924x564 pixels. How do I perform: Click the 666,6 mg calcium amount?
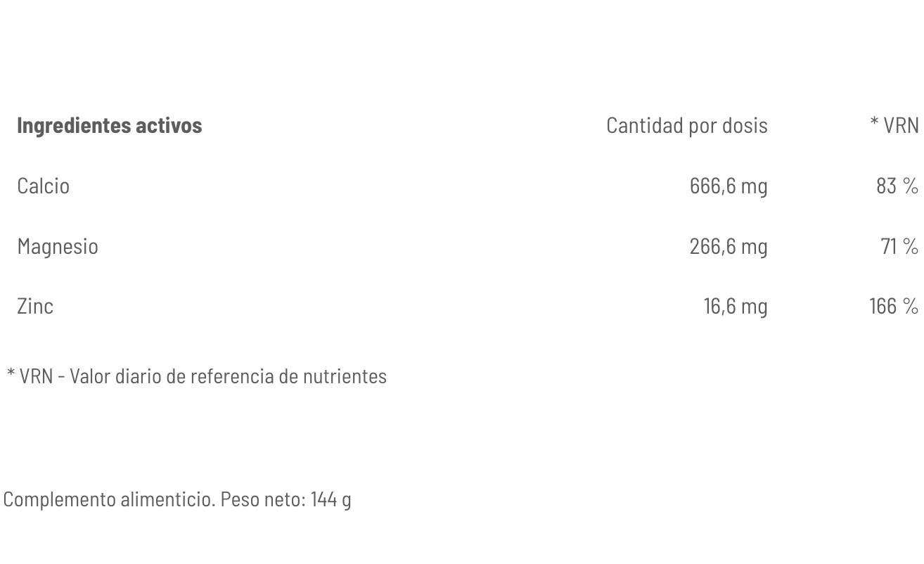[728, 186]
